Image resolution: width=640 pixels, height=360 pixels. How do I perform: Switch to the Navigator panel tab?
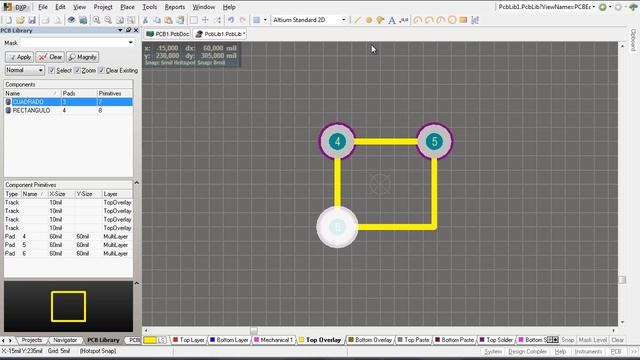[64, 340]
